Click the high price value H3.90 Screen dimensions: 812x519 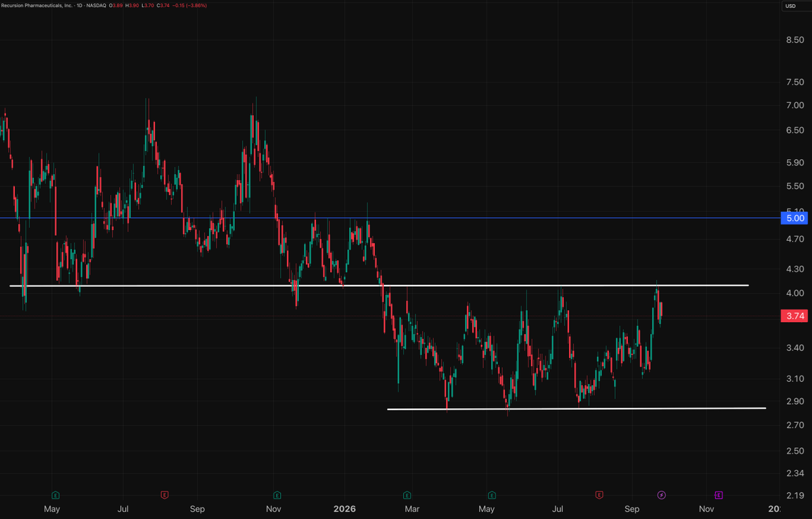point(133,5)
